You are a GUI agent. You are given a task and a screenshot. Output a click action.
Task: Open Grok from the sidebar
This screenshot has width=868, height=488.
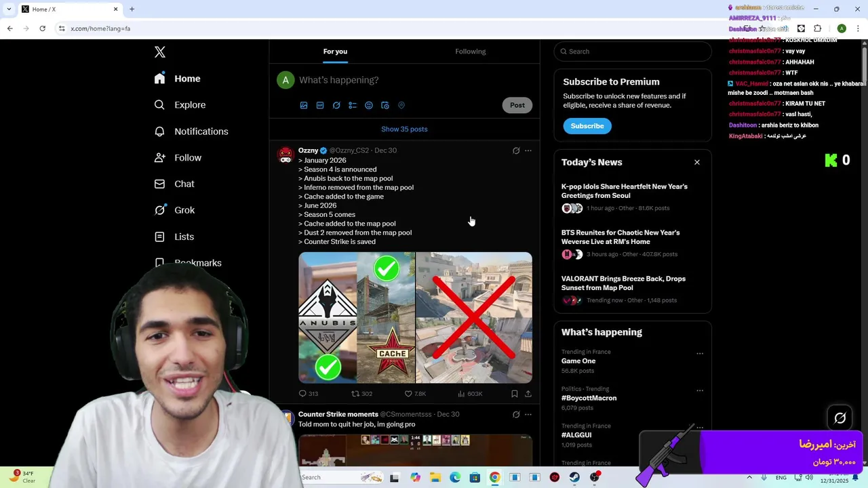(174, 210)
